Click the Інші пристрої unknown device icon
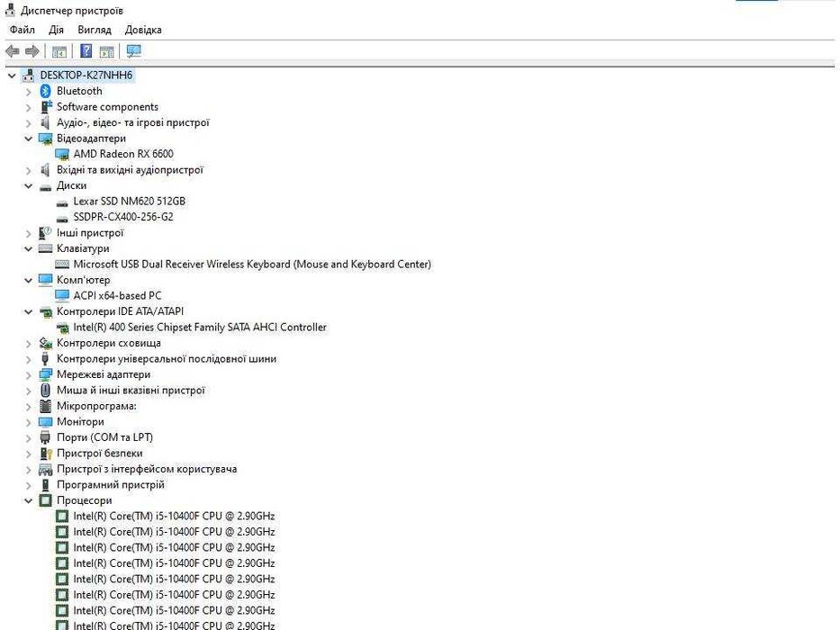 46,233
